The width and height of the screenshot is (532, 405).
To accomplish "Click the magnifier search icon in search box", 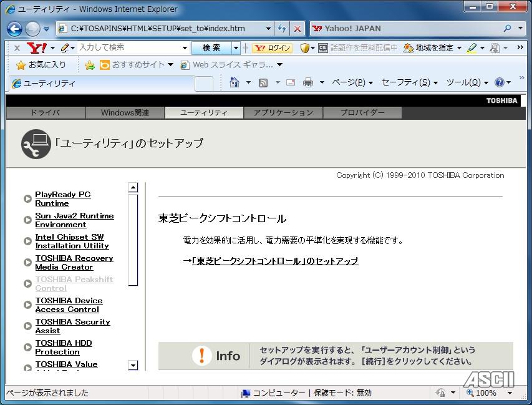I will (x=507, y=29).
